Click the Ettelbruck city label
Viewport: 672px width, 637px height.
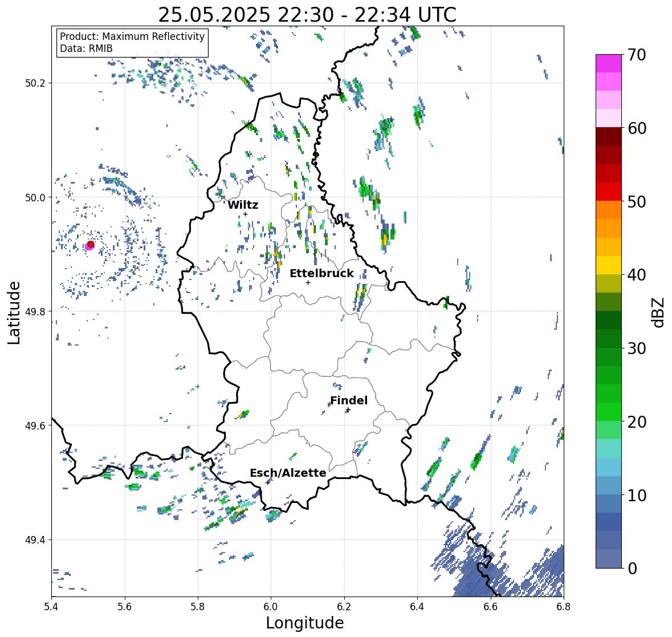click(x=321, y=274)
